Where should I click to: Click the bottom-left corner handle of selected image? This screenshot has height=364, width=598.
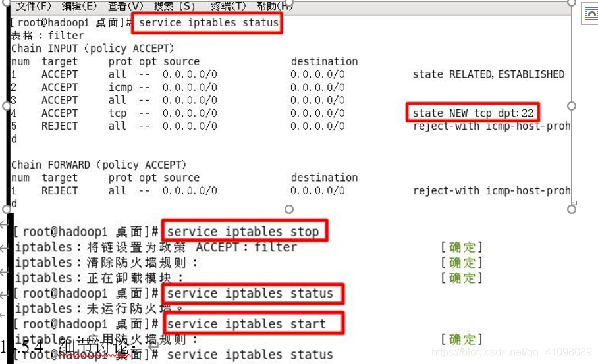pyautogui.click(x=6, y=209)
